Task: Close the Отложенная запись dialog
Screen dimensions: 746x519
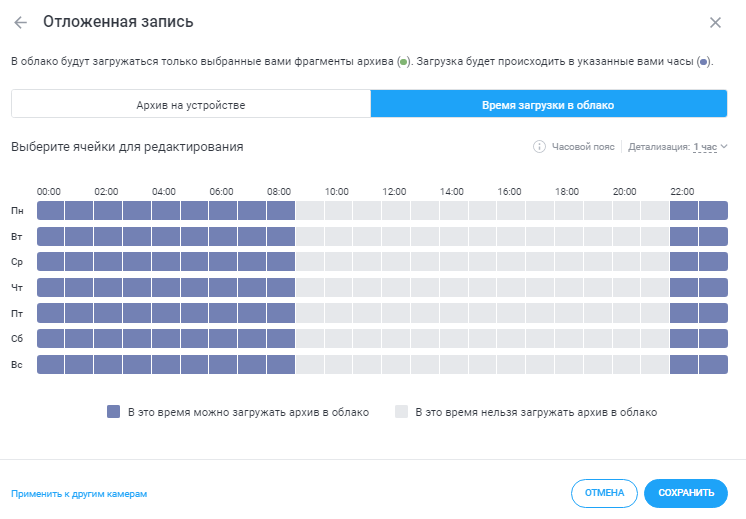Action: (715, 22)
